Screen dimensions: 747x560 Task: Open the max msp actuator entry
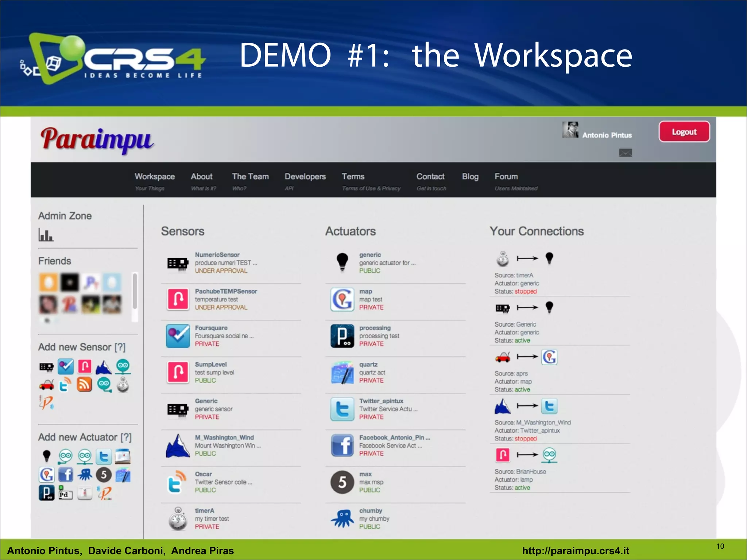(x=395, y=482)
